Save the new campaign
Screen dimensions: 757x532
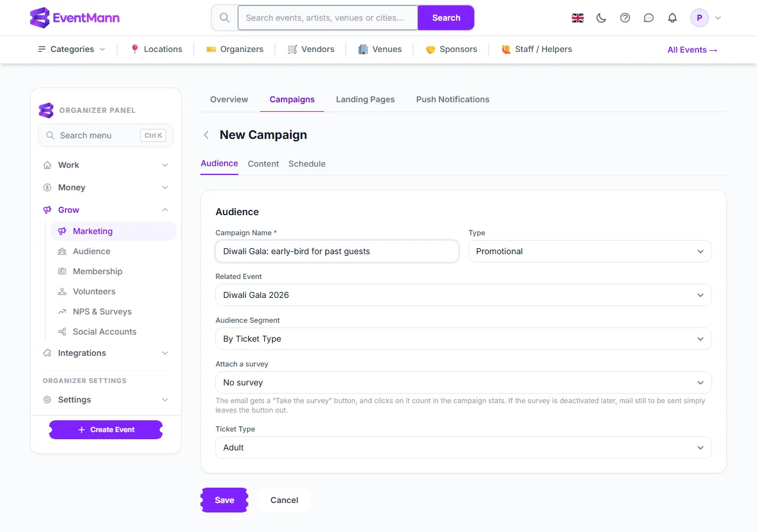click(224, 500)
